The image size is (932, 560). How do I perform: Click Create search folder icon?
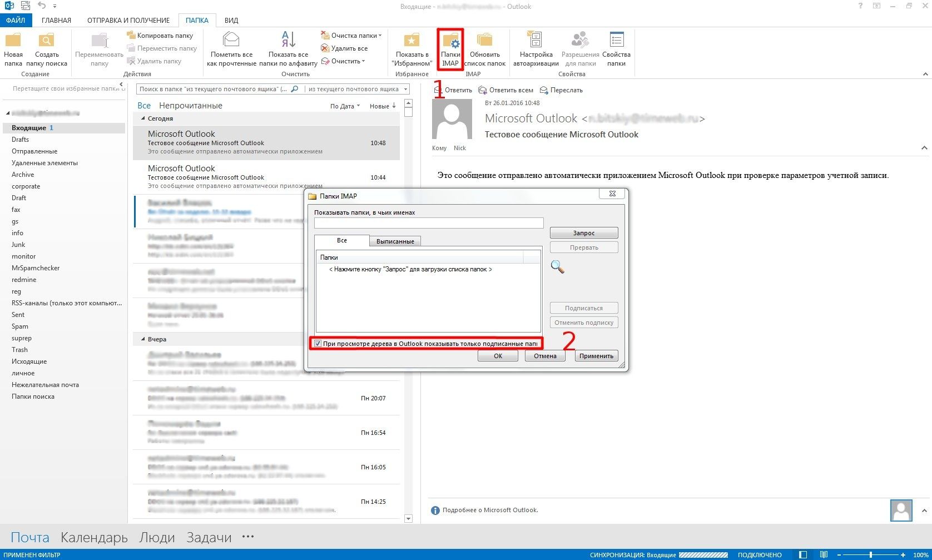tap(47, 41)
